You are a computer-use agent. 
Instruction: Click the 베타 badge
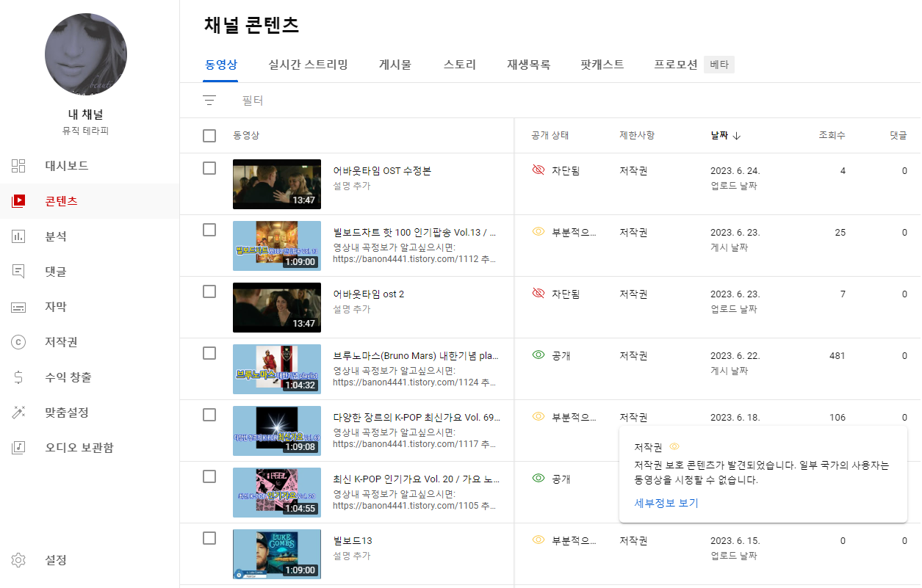pos(719,65)
